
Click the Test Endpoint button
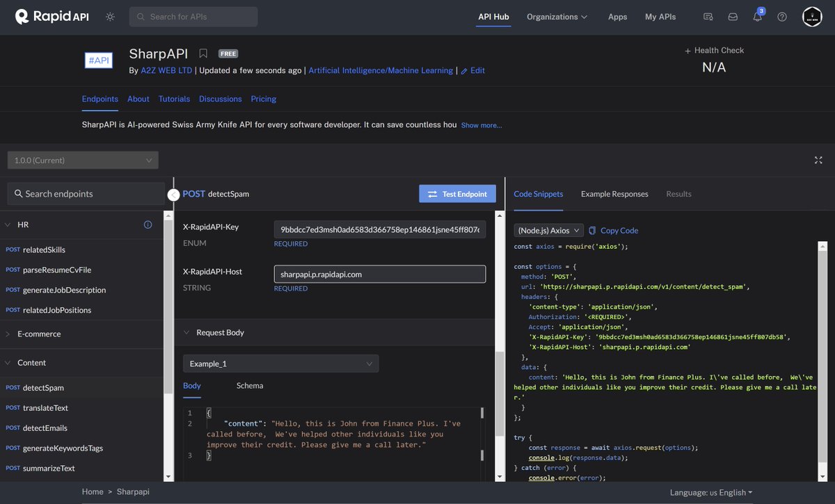coord(457,194)
